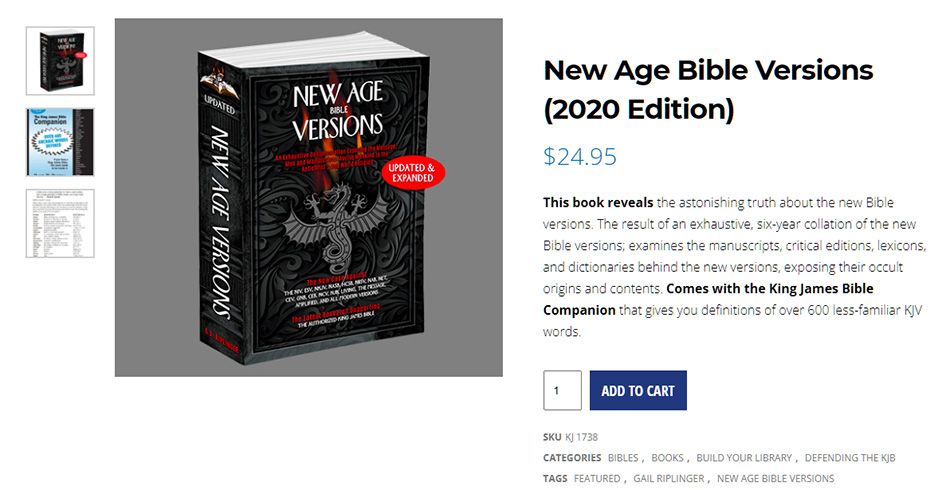950x490 pixels.
Task: Select the first book cover thumbnail
Action: click(x=60, y=61)
